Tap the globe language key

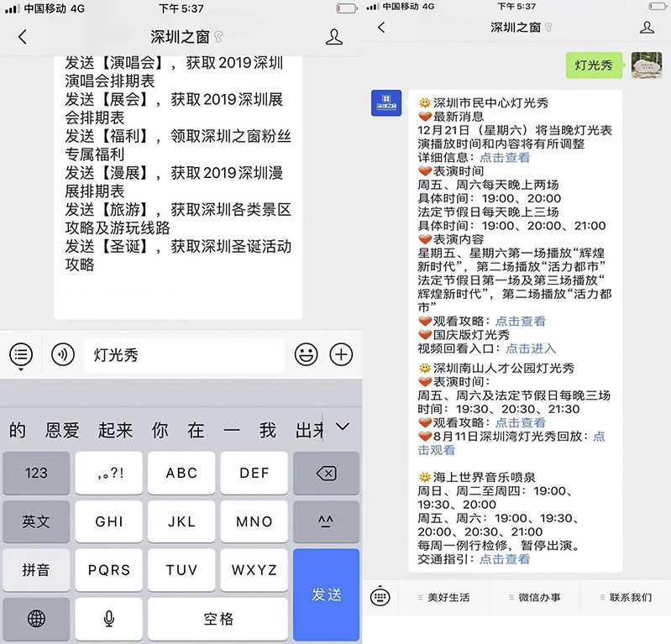coord(36,619)
